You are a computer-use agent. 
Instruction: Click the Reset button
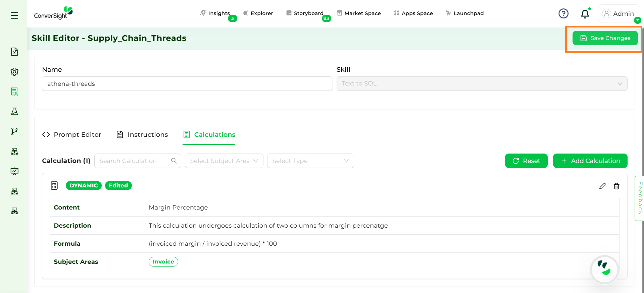click(526, 161)
